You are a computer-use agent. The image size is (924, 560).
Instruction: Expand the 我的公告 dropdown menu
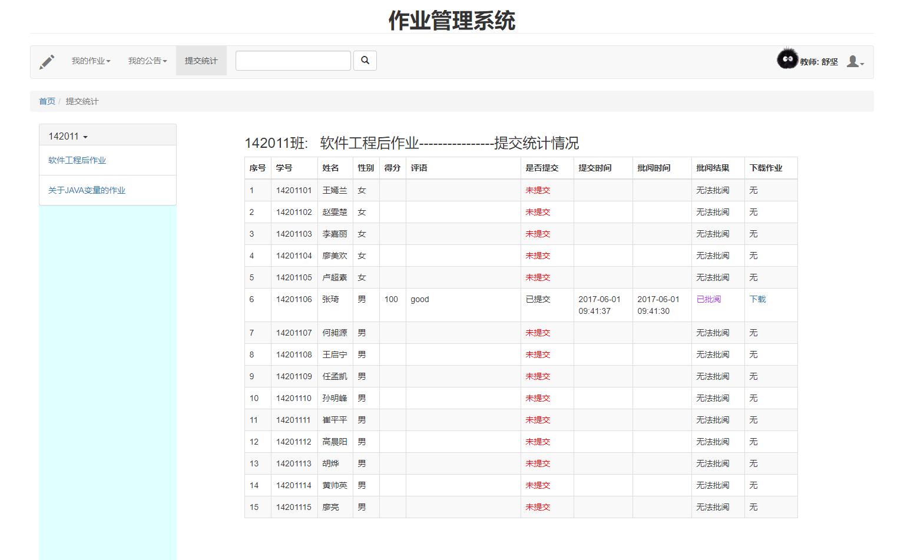pyautogui.click(x=147, y=61)
